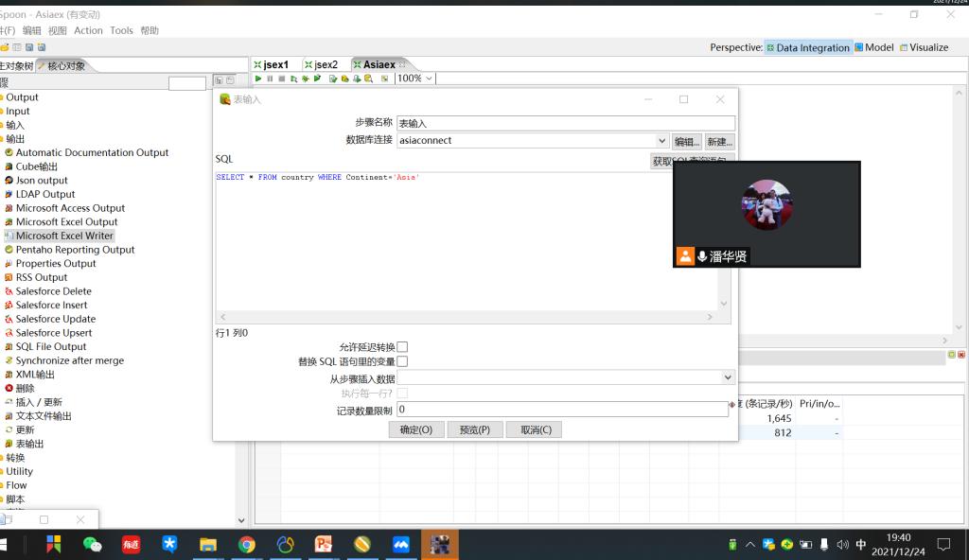The height and width of the screenshot is (560, 969).
Task: Open the Action menu
Action: pyautogui.click(x=88, y=30)
